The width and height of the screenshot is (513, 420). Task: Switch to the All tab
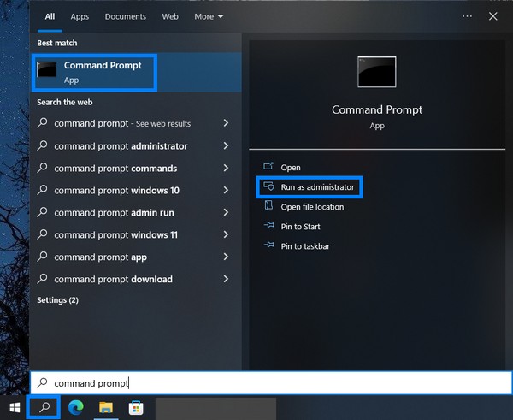pos(50,16)
